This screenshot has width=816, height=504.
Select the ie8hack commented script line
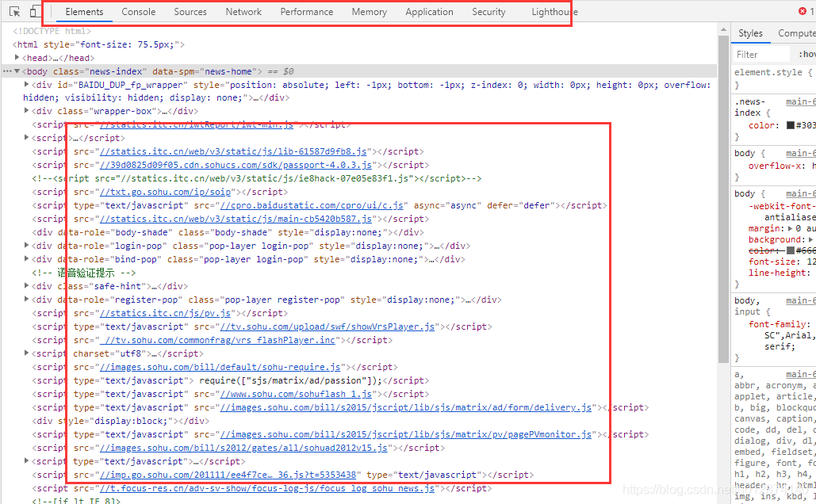[257, 178]
